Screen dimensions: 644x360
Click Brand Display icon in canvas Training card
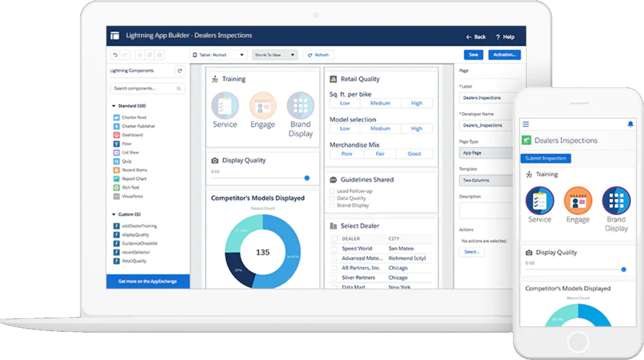(x=300, y=106)
